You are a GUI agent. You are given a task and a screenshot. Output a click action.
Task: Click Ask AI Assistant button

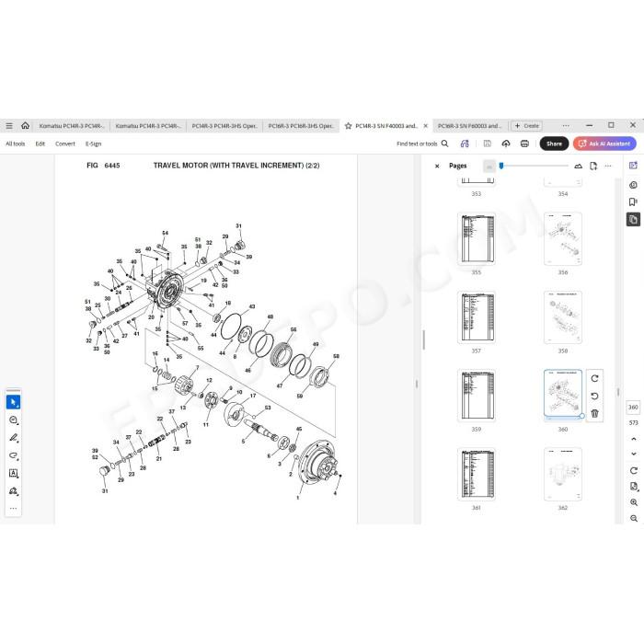click(x=604, y=144)
